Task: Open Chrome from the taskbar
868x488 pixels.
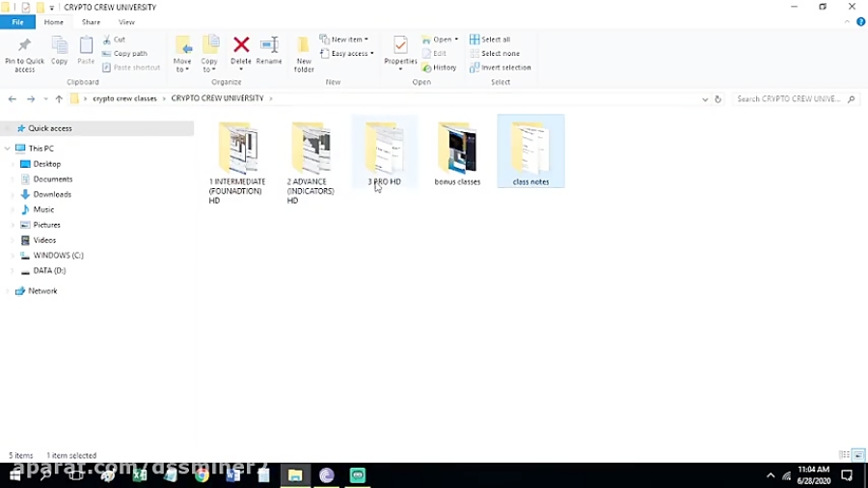Action: coord(203,475)
